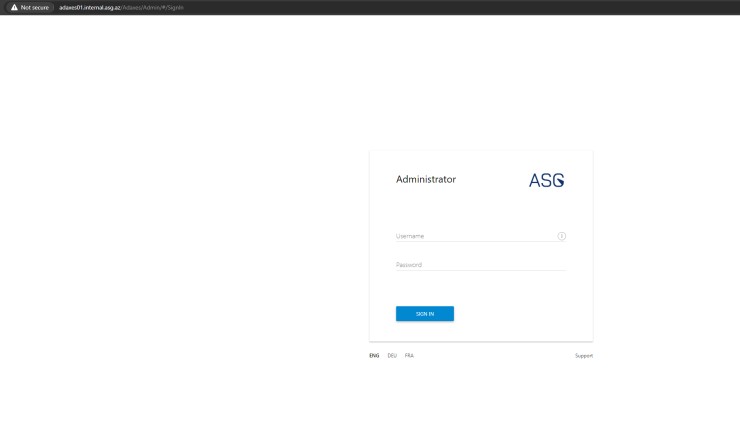Click the Username info icon
Viewport: 740px width, 427px height.
pos(561,236)
